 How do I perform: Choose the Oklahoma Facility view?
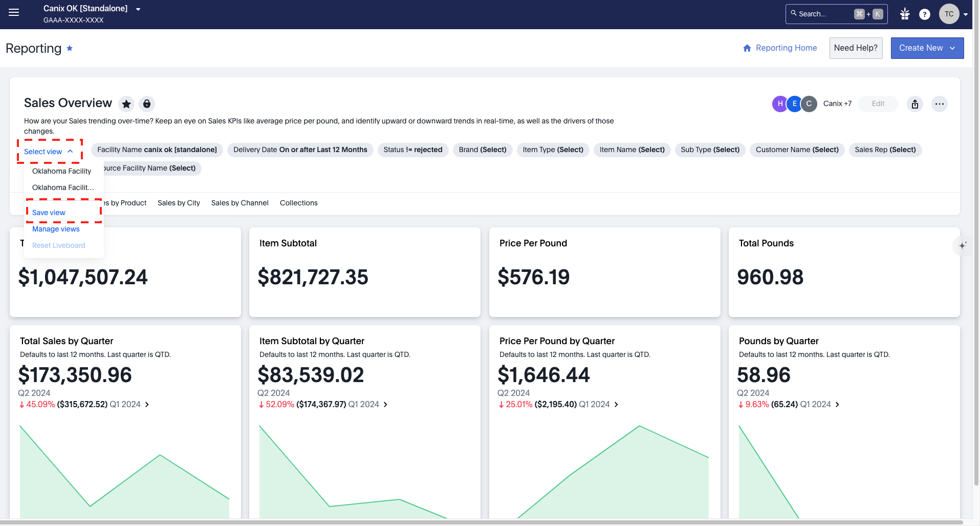pos(63,171)
